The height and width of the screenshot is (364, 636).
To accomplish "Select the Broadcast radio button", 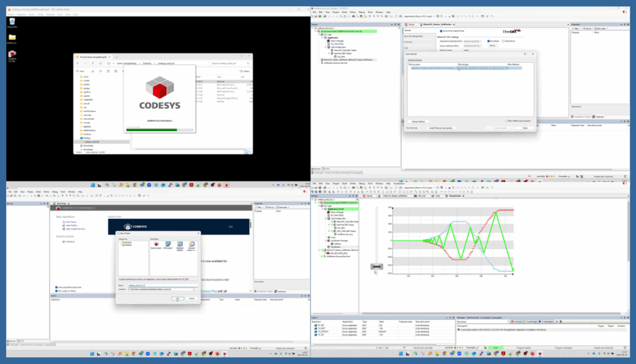I will pyautogui.click(x=489, y=41).
